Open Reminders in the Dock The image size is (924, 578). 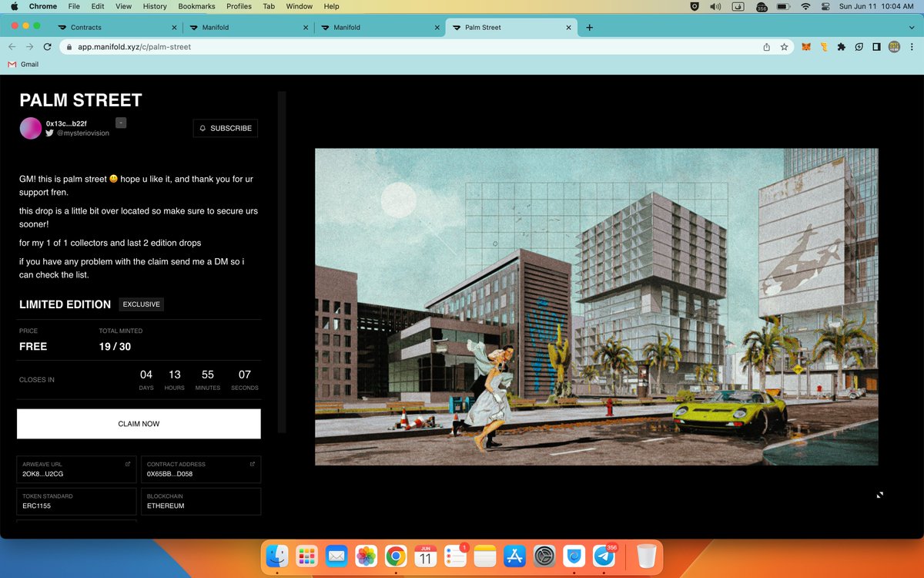pyautogui.click(x=455, y=556)
